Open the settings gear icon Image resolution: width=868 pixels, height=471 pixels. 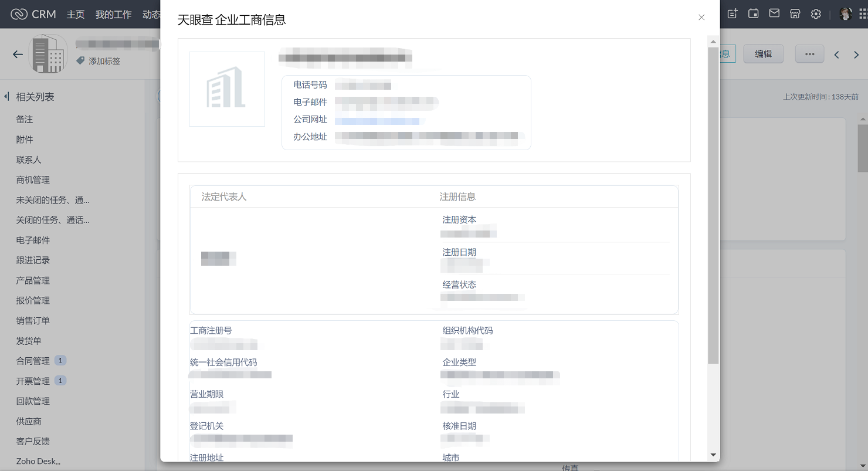816,14
